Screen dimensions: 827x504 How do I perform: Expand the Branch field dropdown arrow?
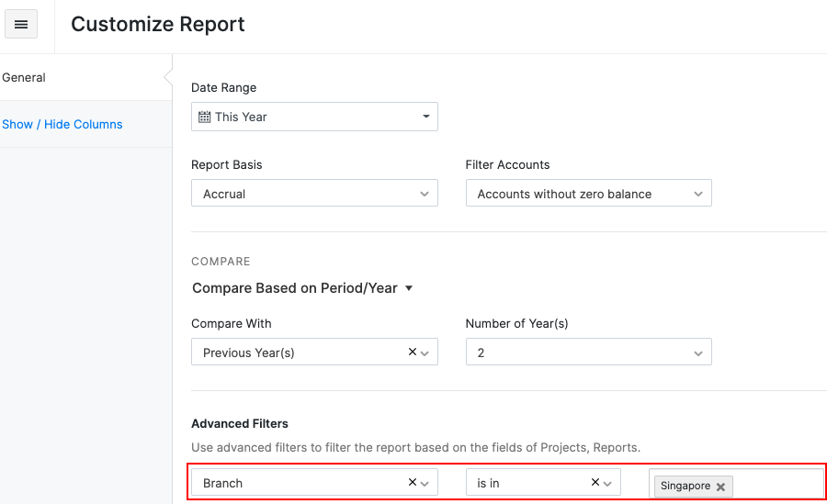(425, 483)
